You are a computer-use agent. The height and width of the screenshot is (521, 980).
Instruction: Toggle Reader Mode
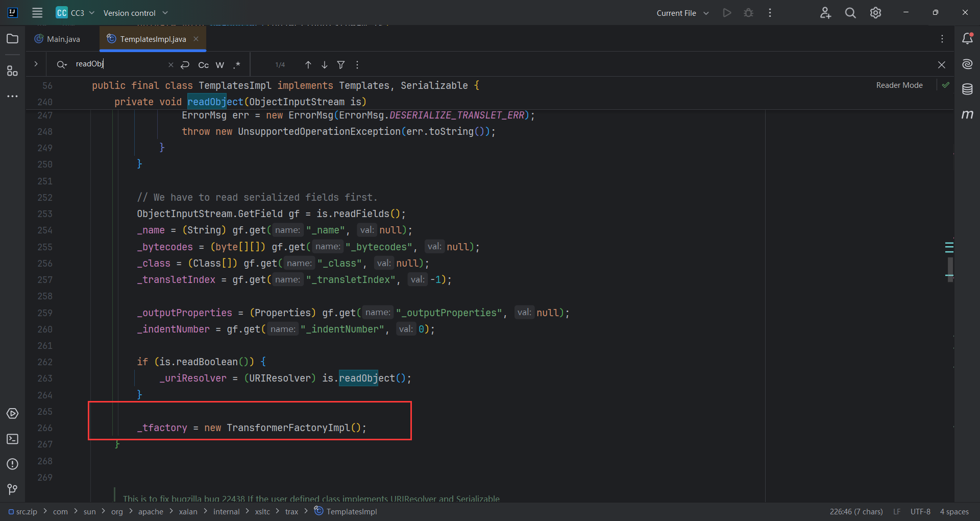coord(899,85)
